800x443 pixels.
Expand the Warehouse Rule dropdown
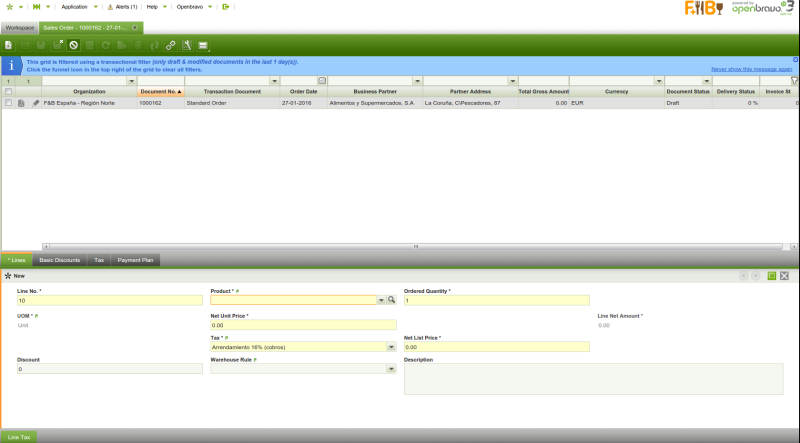(x=391, y=369)
